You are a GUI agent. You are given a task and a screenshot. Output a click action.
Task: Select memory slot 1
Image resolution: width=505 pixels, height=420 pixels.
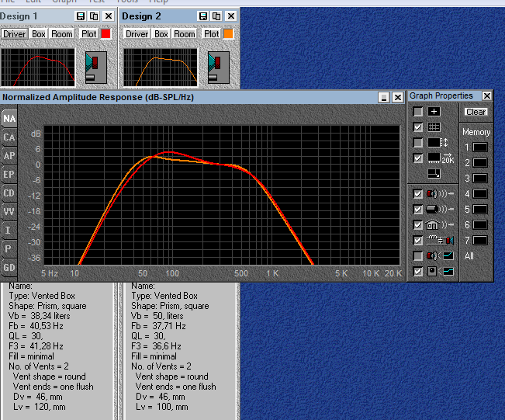(x=480, y=148)
